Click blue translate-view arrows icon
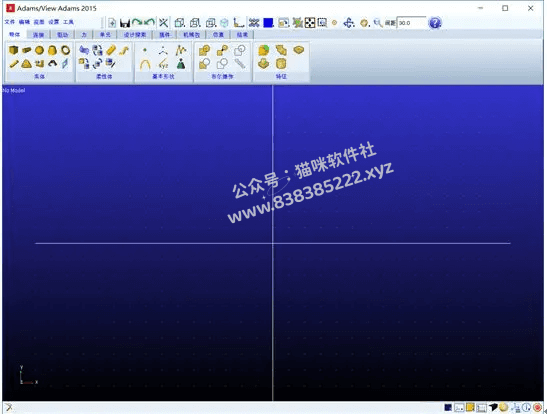This screenshot has width=547, height=414. coord(349,23)
